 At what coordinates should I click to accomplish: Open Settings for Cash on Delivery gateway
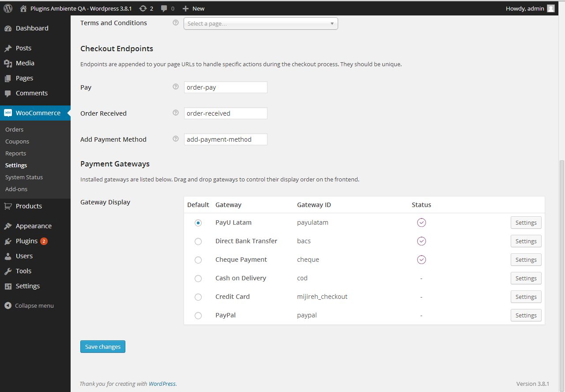[x=526, y=278]
